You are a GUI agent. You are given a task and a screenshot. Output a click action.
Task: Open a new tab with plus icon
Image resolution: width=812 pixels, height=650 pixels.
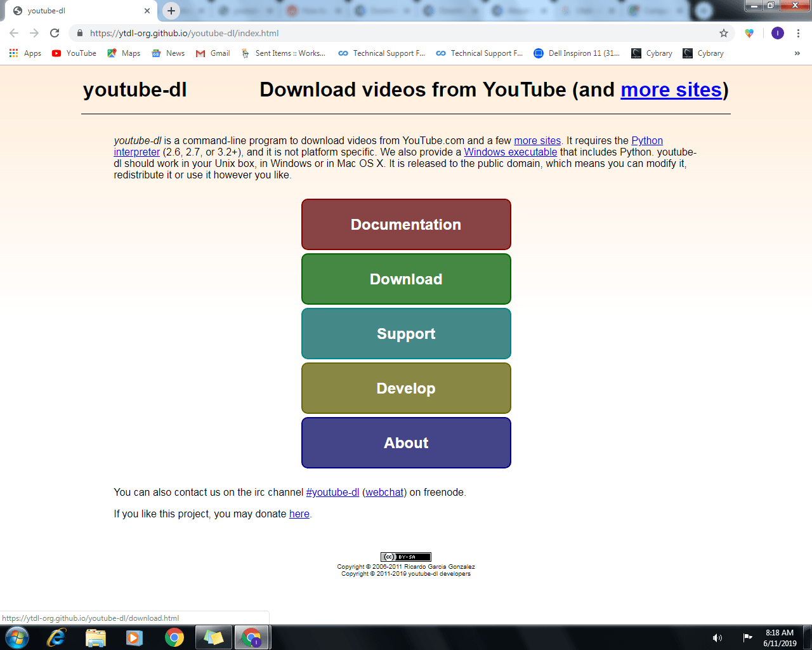click(171, 11)
